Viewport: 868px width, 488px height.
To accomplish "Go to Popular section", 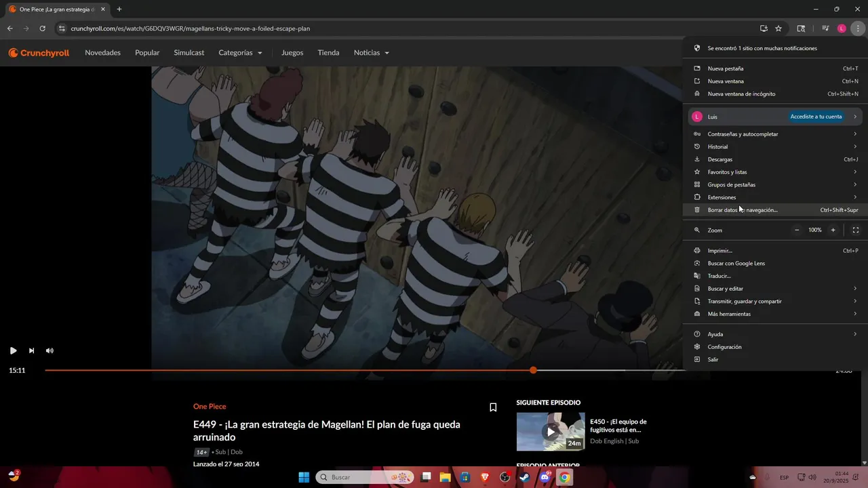I will click(x=147, y=53).
